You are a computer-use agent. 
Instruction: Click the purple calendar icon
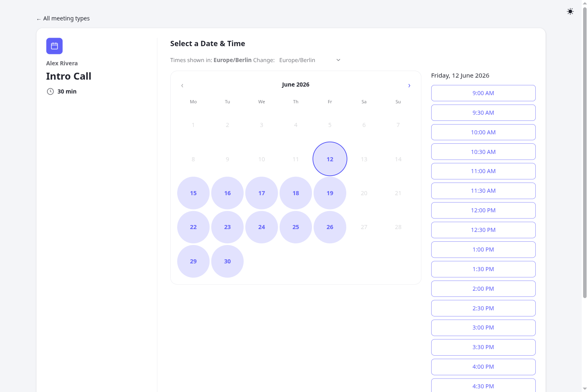[54, 46]
